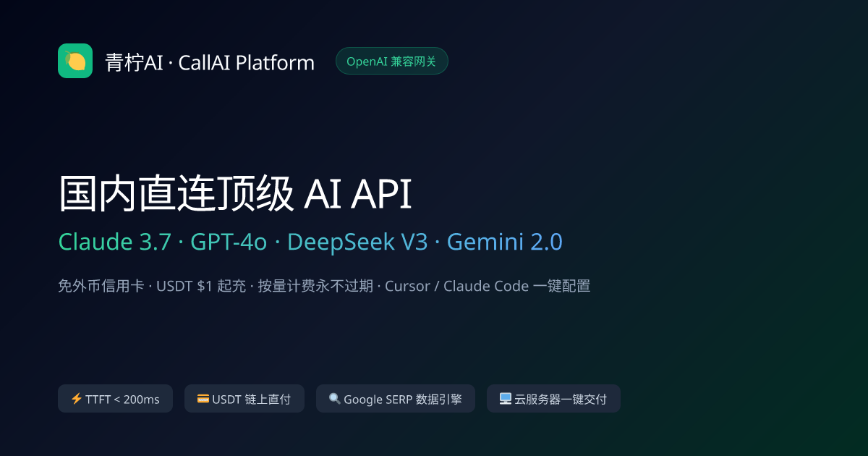Click the 免外币信用卡 text
The image size is (868, 456).
pyautogui.click(x=101, y=286)
